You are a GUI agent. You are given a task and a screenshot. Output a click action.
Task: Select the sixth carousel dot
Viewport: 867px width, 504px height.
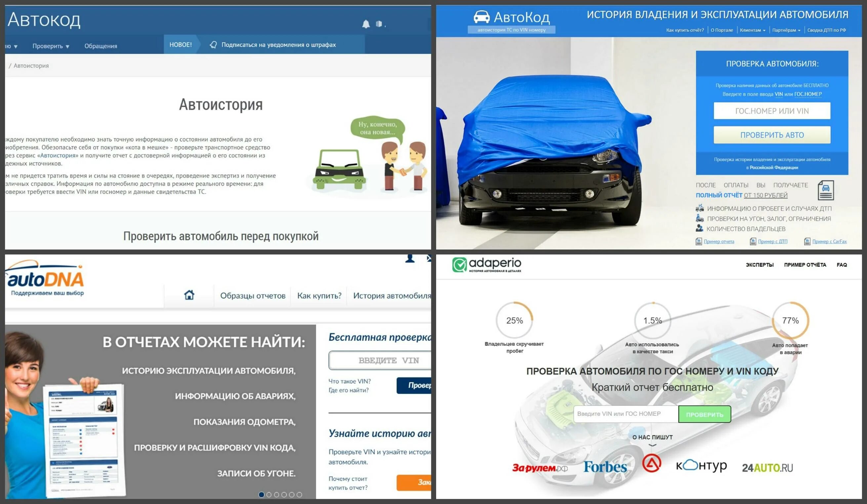pos(299,495)
